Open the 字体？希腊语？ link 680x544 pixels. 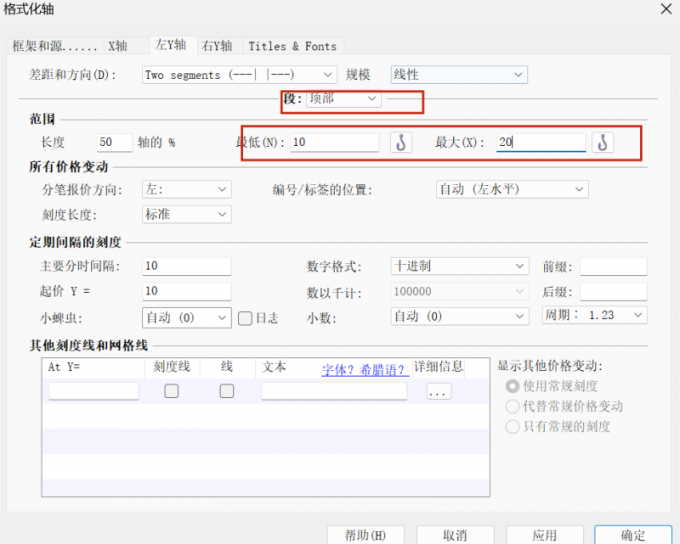coord(363,369)
